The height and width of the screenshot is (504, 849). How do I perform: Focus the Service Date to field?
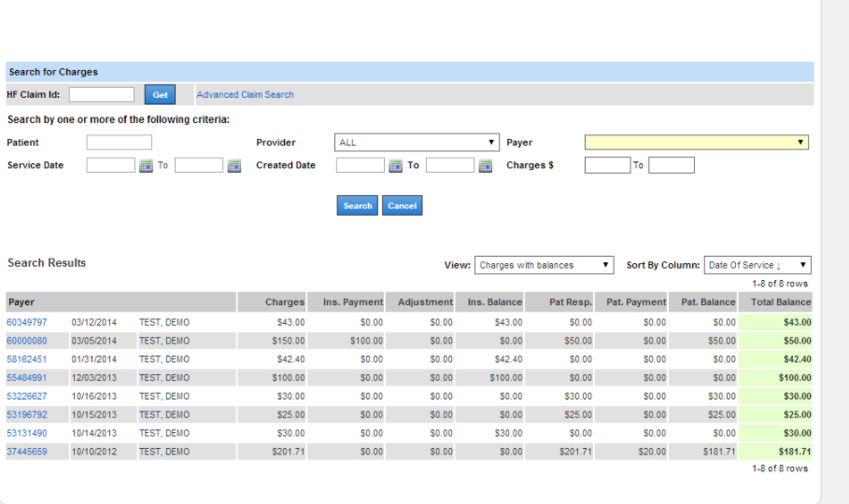[199, 165]
